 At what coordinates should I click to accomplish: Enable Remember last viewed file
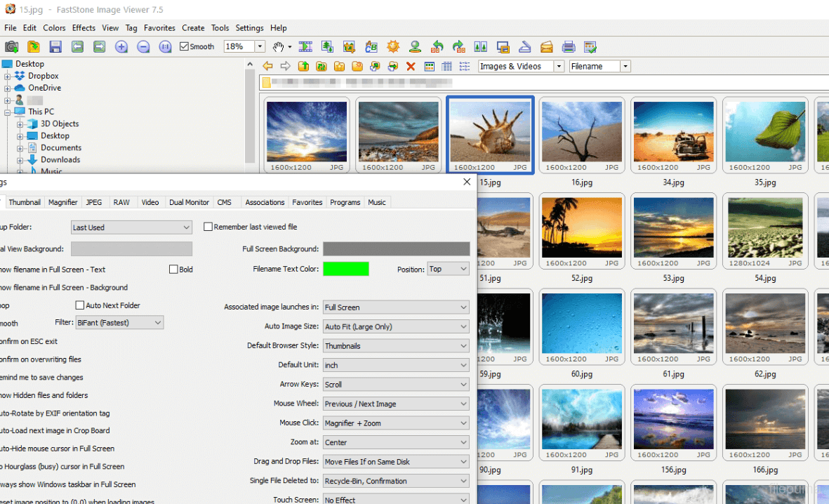(x=208, y=227)
